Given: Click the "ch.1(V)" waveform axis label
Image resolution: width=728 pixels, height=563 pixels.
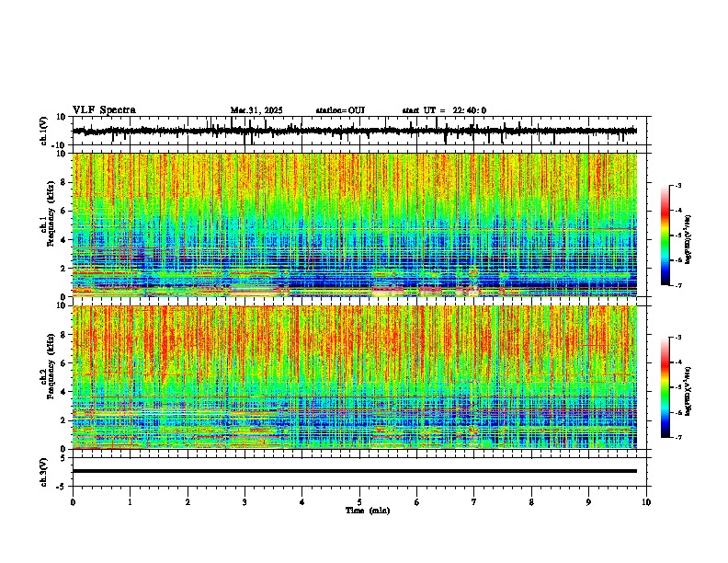Looking at the screenshot, I should point(44,131).
